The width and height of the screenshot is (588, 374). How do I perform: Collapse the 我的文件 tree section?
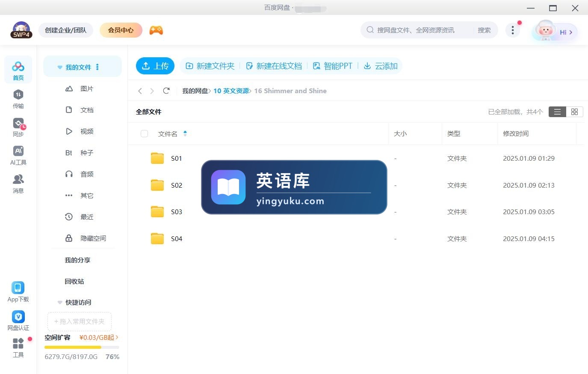click(60, 67)
